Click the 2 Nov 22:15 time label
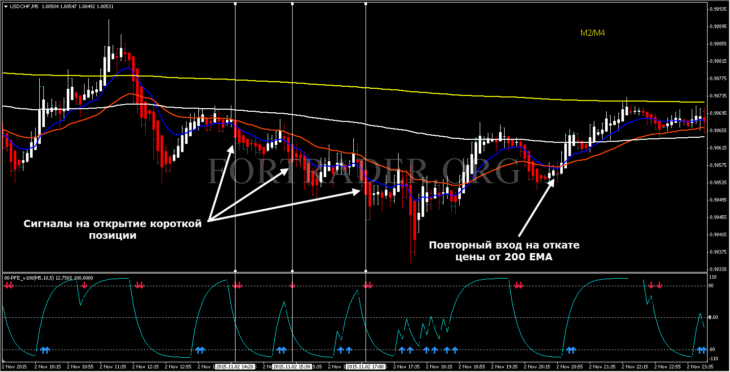Screen dimensions: 730x372 click(x=635, y=367)
